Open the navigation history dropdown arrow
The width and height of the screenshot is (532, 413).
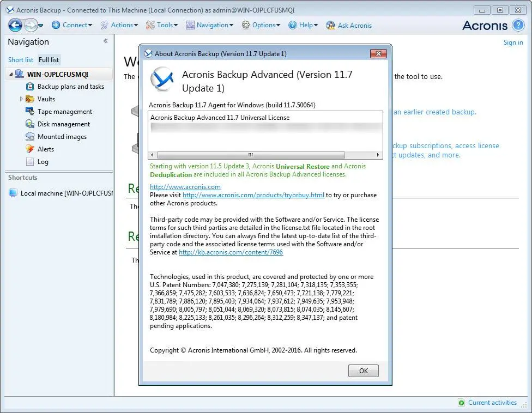point(41,26)
